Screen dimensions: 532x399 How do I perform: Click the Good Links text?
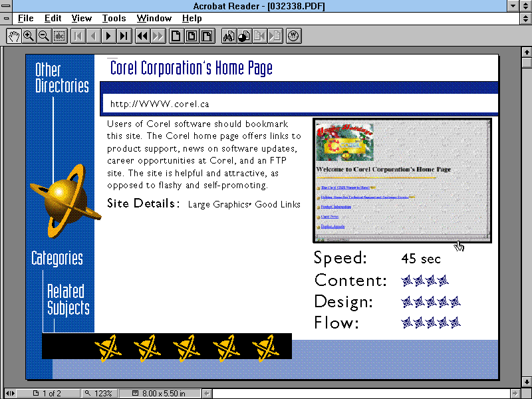[x=277, y=204]
